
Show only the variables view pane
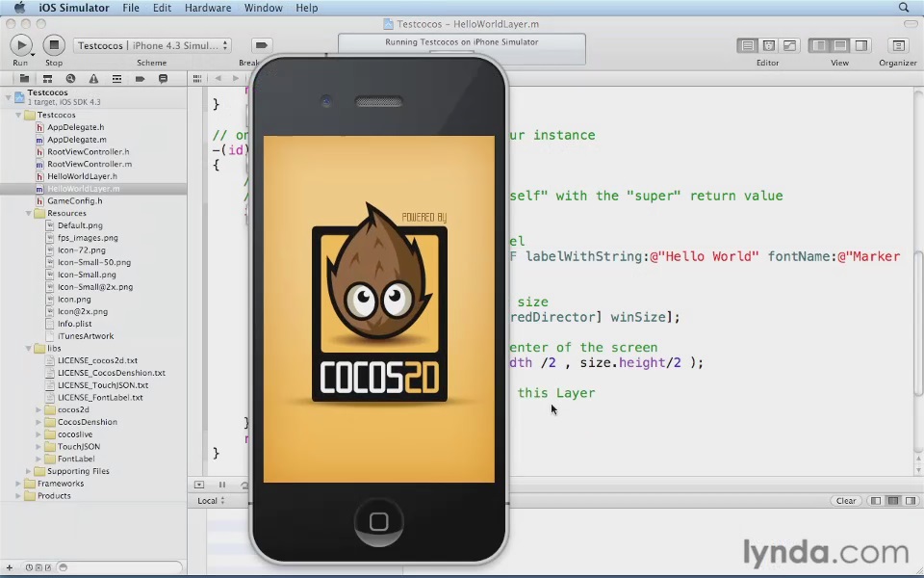876,501
